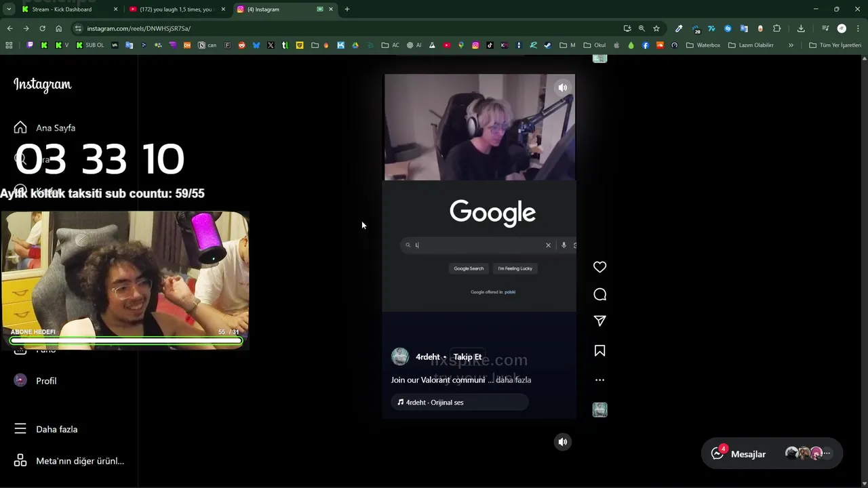Select the Instagram browser tab

[285, 9]
